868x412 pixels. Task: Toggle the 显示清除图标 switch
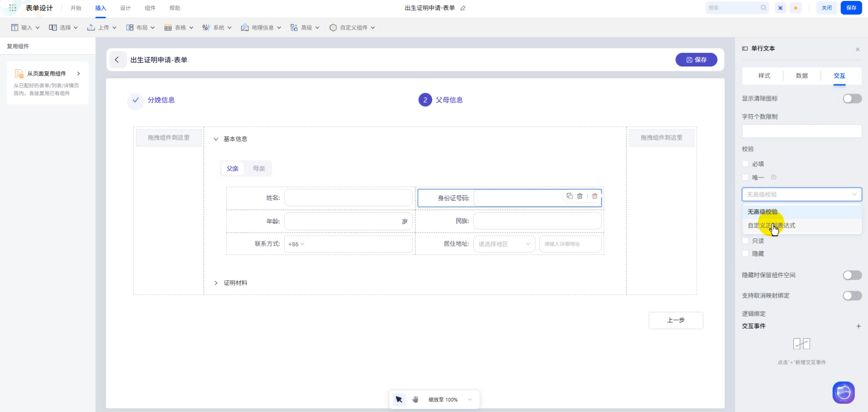852,99
